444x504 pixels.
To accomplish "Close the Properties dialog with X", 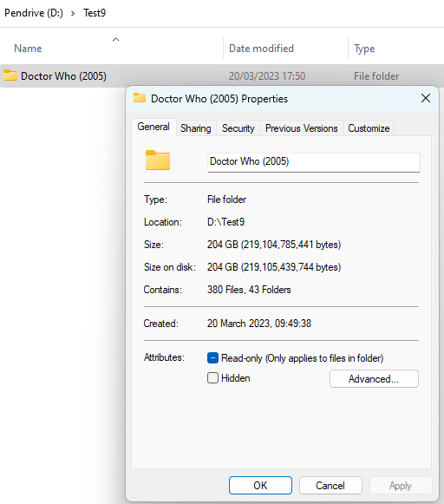I will pos(426,98).
